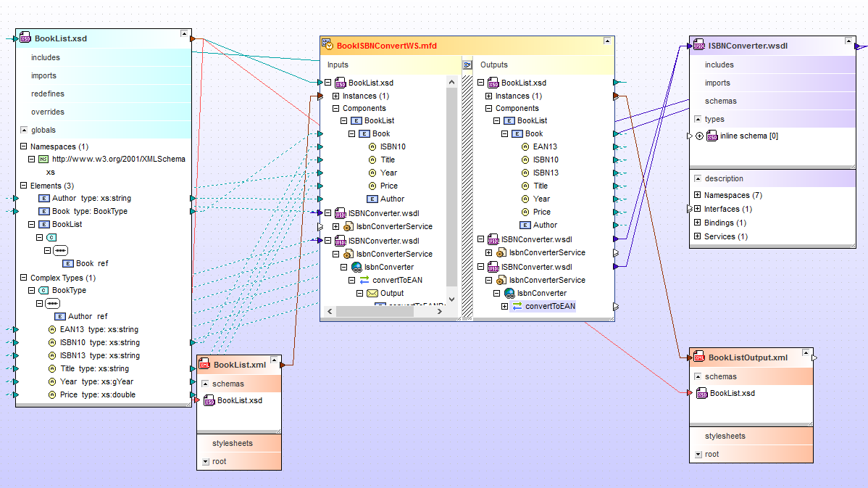Click the Outputs pane header label

coord(493,65)
